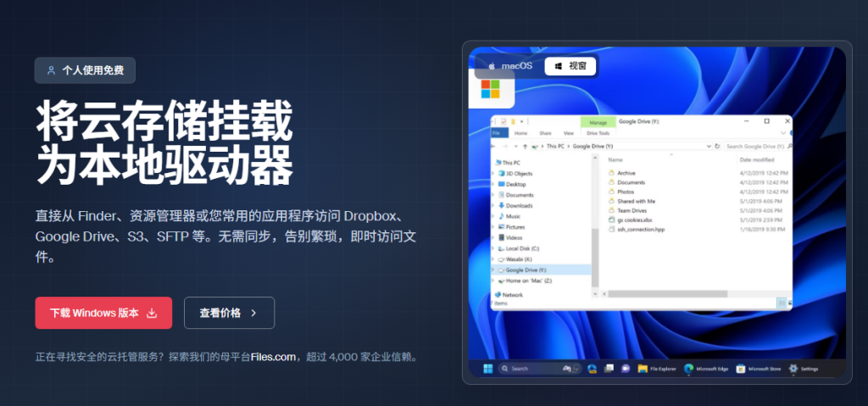Open the address bar history dropdown

point(710,146)
